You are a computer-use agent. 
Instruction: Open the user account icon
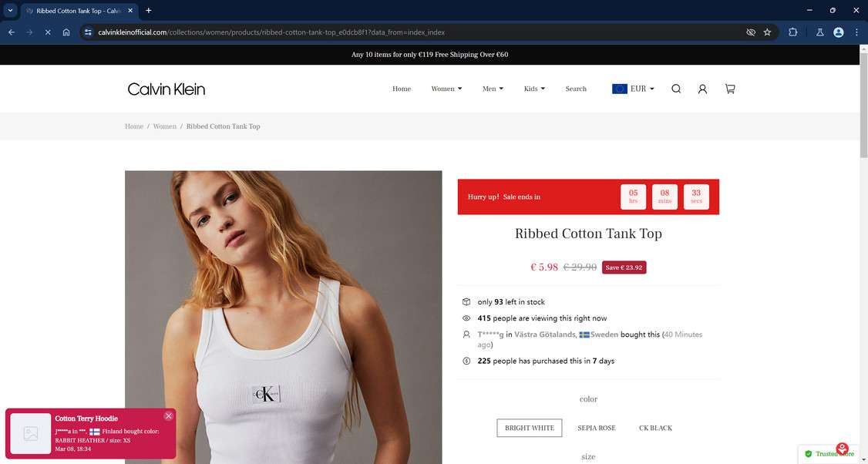pyautogui.click(x=702, y=89)
